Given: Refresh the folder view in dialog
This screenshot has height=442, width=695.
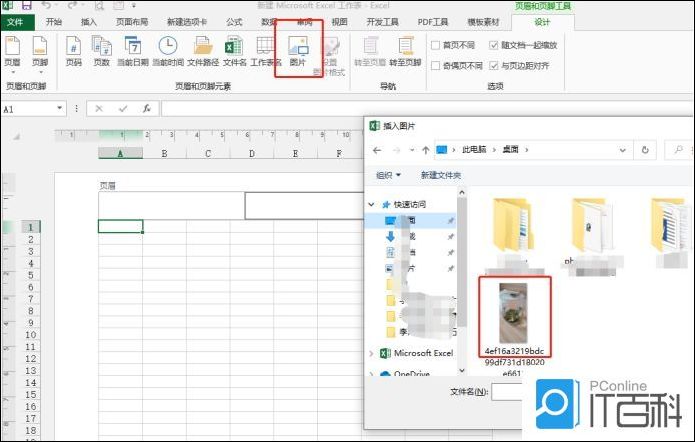Looking at the screenshot, I should pos(645,150).
